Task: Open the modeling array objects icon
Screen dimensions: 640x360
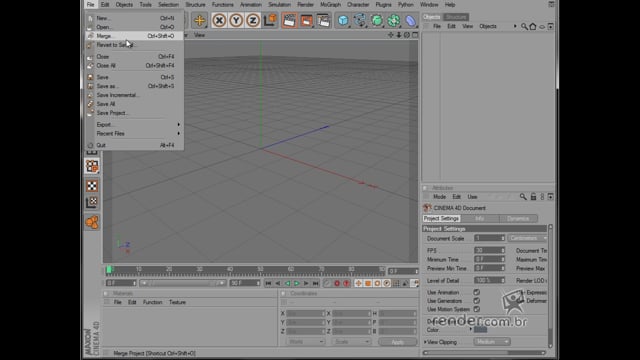Action: tap(393, 20)
